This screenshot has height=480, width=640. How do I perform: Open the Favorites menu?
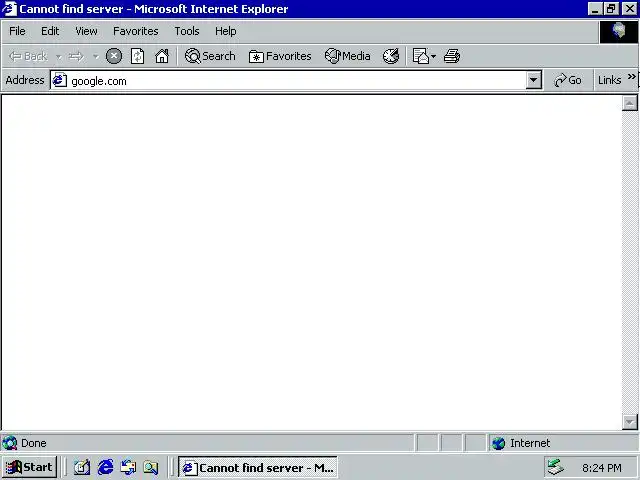click(x=136, y=31)
